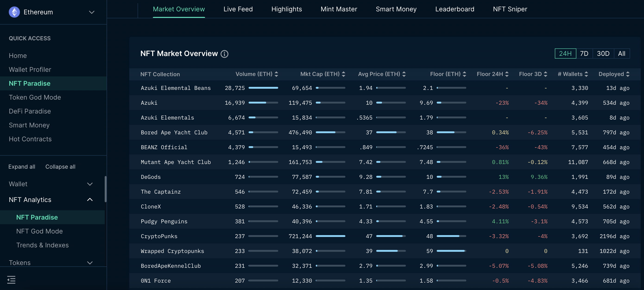Screen dimensions: 644x290
Task: Sort by the Floor 24H column arrows
Action: click(507, 74)
